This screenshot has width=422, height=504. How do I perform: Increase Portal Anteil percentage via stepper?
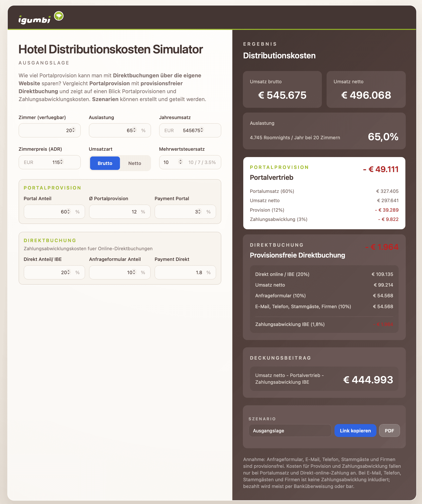[x=69, y=210]
